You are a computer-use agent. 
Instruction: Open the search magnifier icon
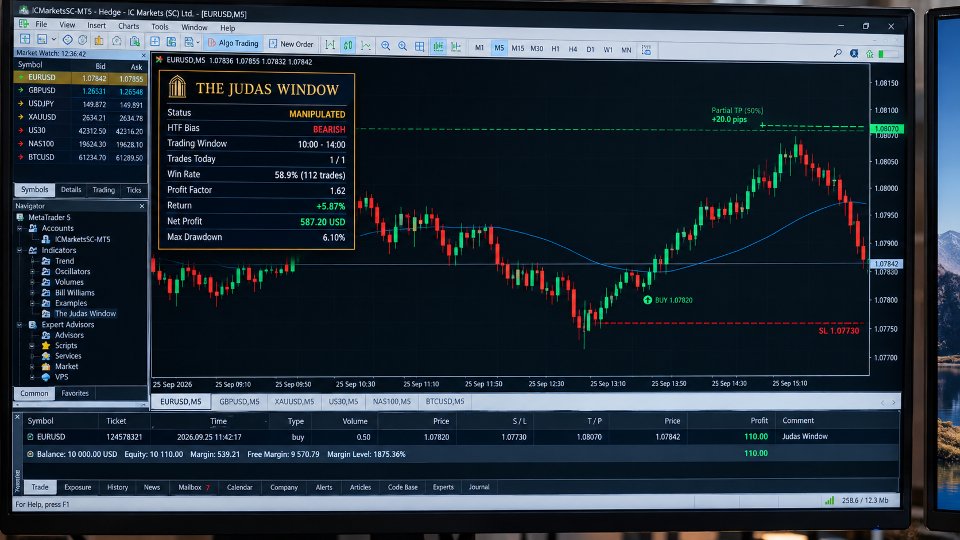coord(838,53)
